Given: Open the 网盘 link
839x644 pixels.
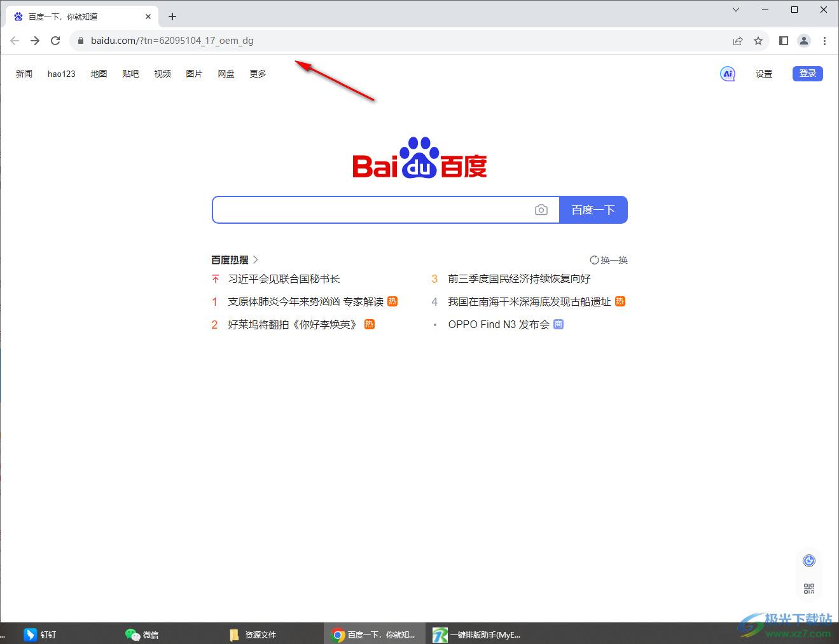Looking at the screenshot, I should click(x=226, y=74).
